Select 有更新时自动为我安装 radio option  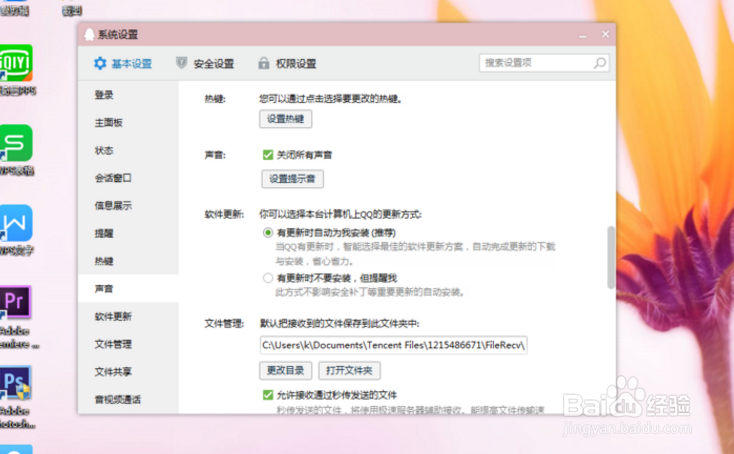pos(268,233)
